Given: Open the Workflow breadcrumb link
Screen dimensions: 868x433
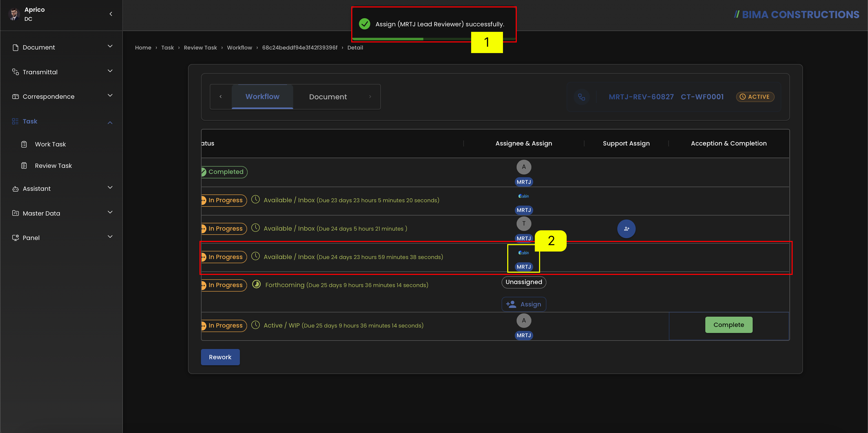Looking at the screenshot, I should click(240, 47).
